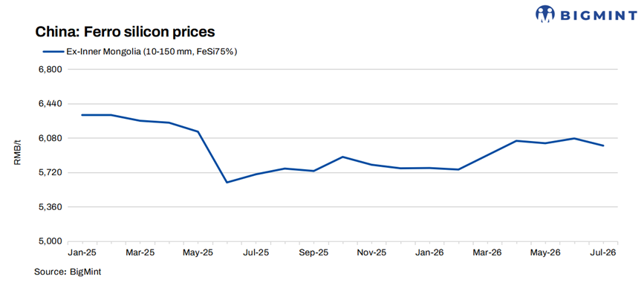The image size is (644, 291).
Task: Select the May-25 x-axis label
Action: (198, 253)
